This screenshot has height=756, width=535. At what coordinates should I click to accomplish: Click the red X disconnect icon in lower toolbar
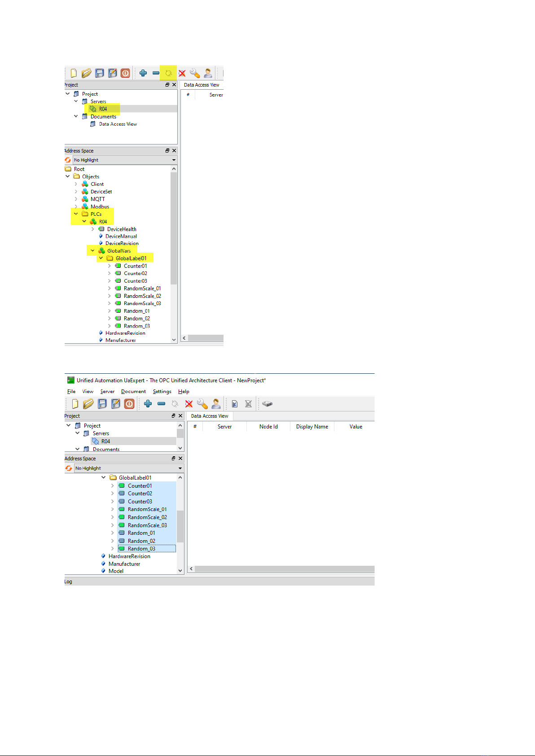[x=189, y=404]
